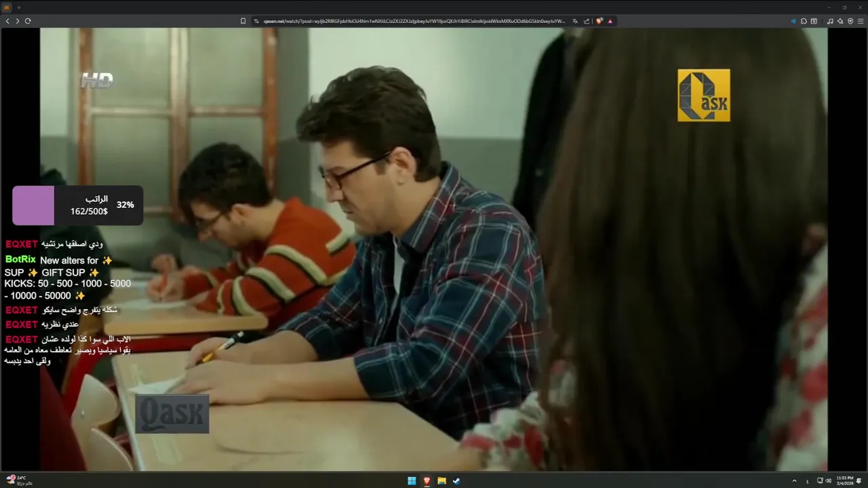Open site settings icon beside URL

pos(256,21)
